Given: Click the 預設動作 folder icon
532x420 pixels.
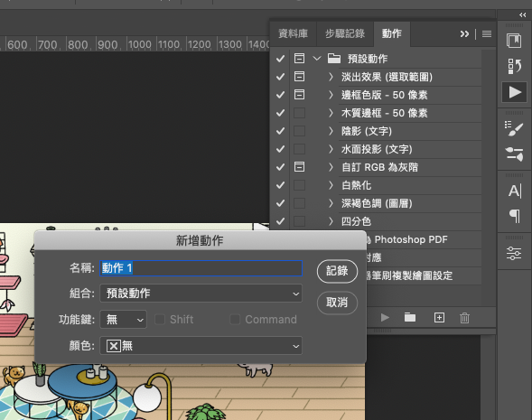Looking at the screenshot, I should (x=334, y=59).
